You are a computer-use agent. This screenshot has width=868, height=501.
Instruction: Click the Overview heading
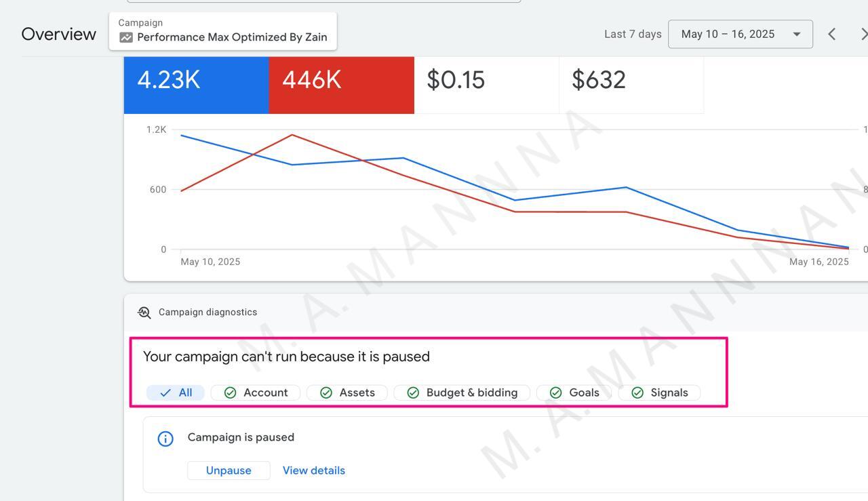coord(59,34)
